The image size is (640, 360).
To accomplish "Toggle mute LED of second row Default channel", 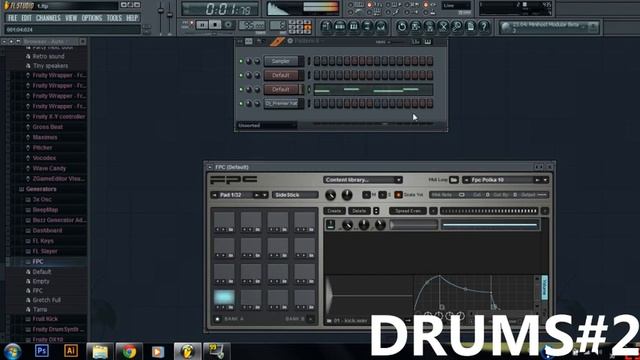I will tap(241, 76).
